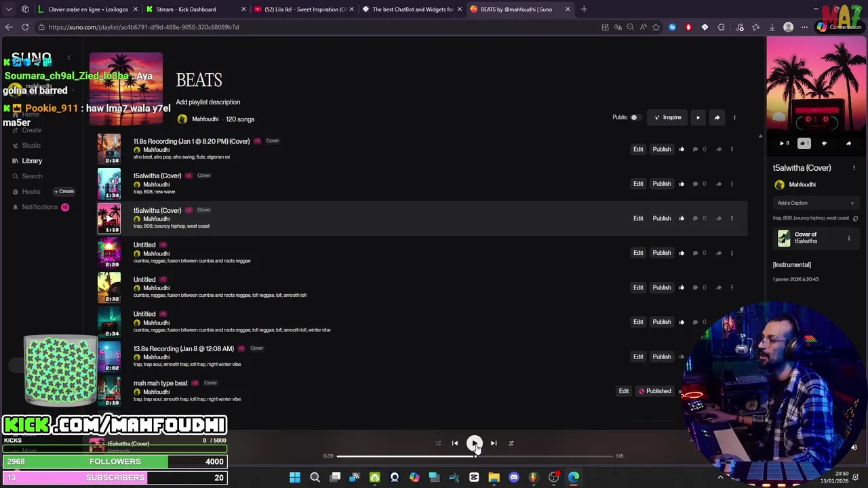
Task: Open the playlist three-dot options menu
Action: click(x=734, y=117)
